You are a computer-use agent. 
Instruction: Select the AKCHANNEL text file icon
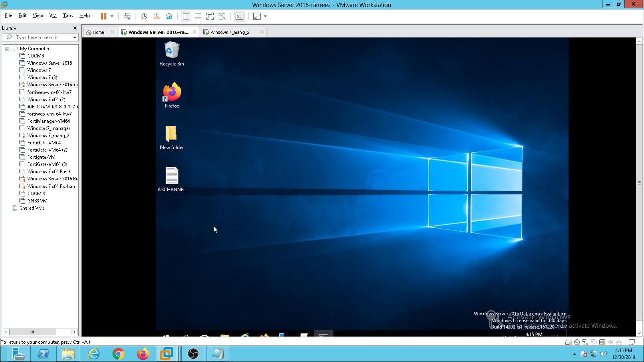pyautogui.click(x=172, y=179)
